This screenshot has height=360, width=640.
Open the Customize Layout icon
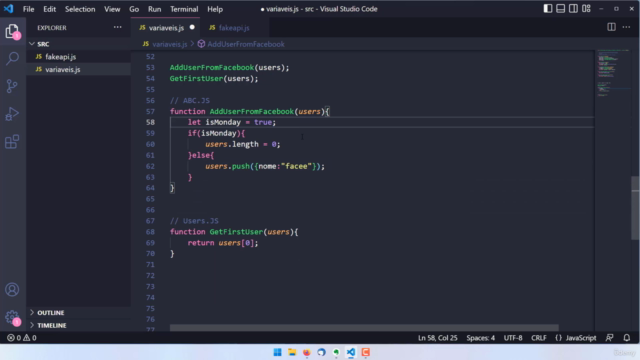tap(586, 9)
